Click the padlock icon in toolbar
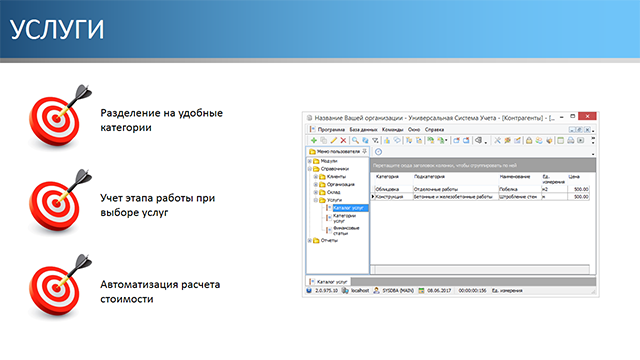The width and height of the screenshot is (640, 360). pos(529,140)
